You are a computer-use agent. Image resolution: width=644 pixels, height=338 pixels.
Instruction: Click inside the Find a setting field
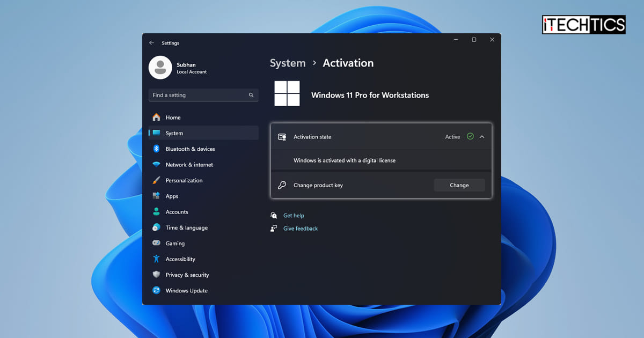click(x=199, y=94)
